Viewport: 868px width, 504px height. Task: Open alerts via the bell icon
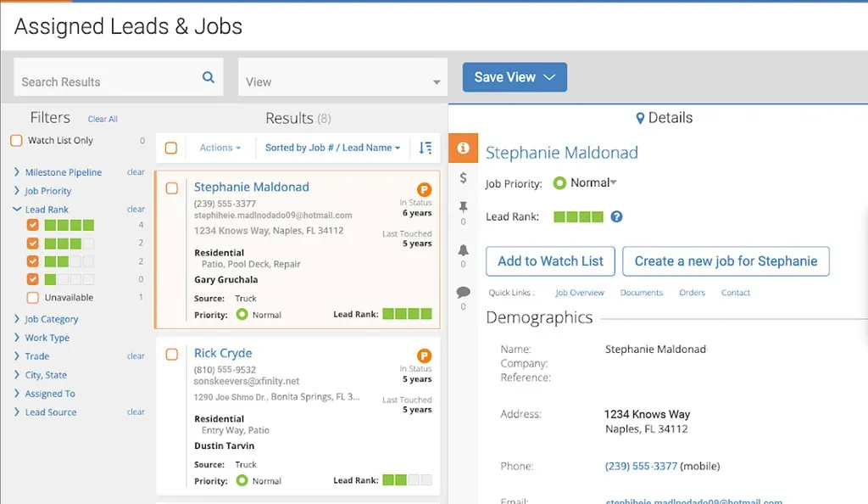(x=463, y=250)
